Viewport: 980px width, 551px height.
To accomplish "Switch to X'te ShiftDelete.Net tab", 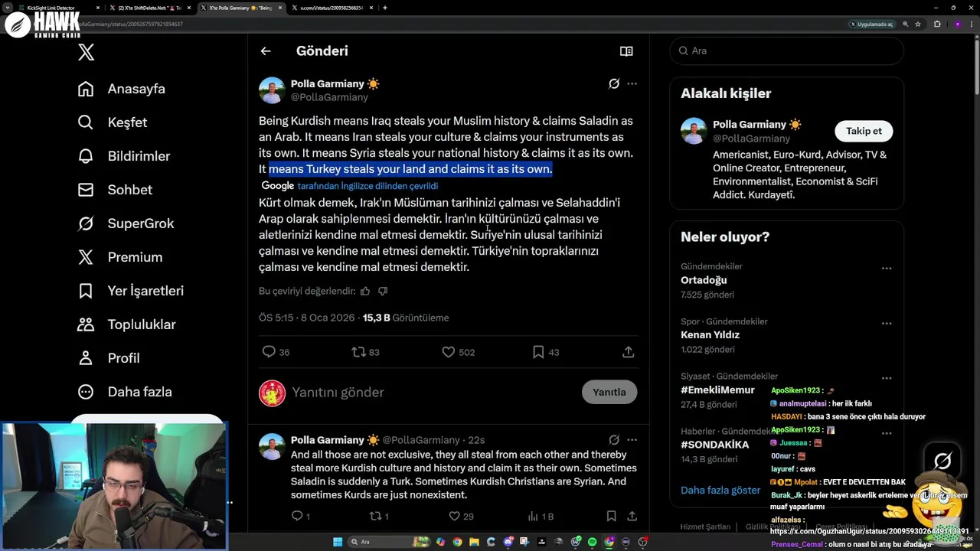I will (150, 8).
